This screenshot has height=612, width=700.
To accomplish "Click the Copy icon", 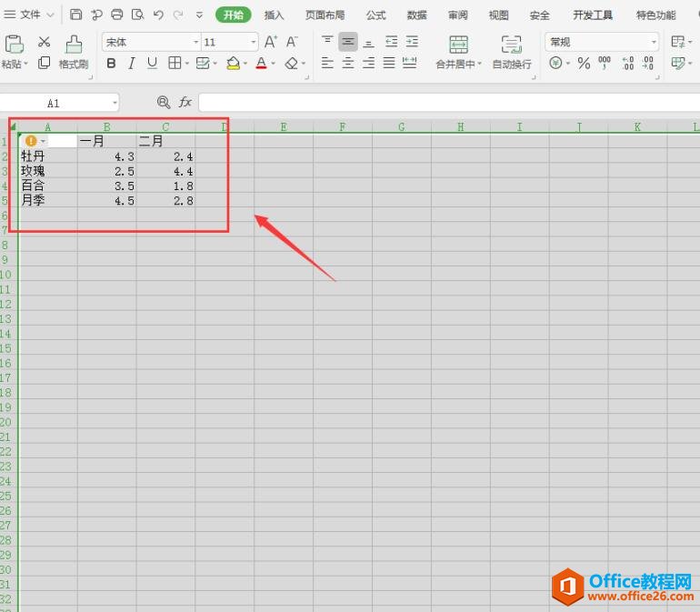I will coord(44,63).
